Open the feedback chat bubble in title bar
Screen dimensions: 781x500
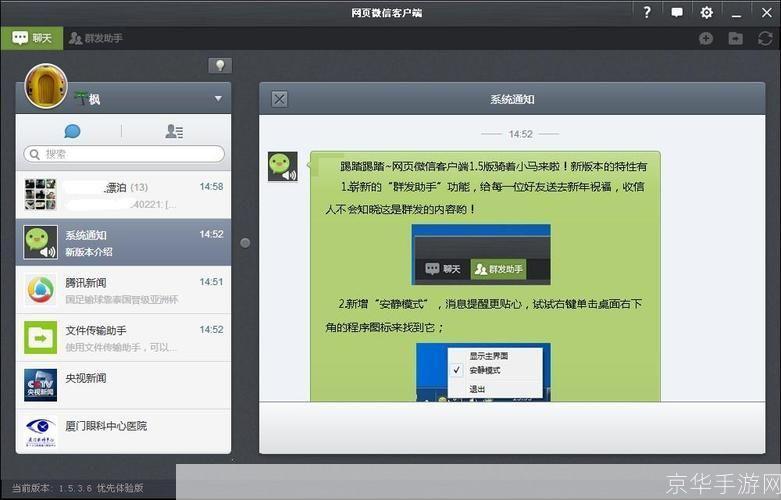(676, 12)
